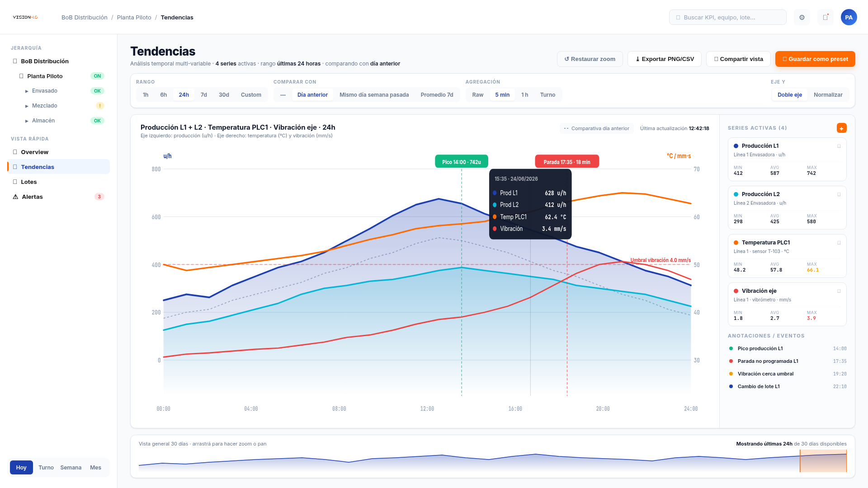Select Hoy period tab
Screen dimensions: 868x488
point(21,468)
